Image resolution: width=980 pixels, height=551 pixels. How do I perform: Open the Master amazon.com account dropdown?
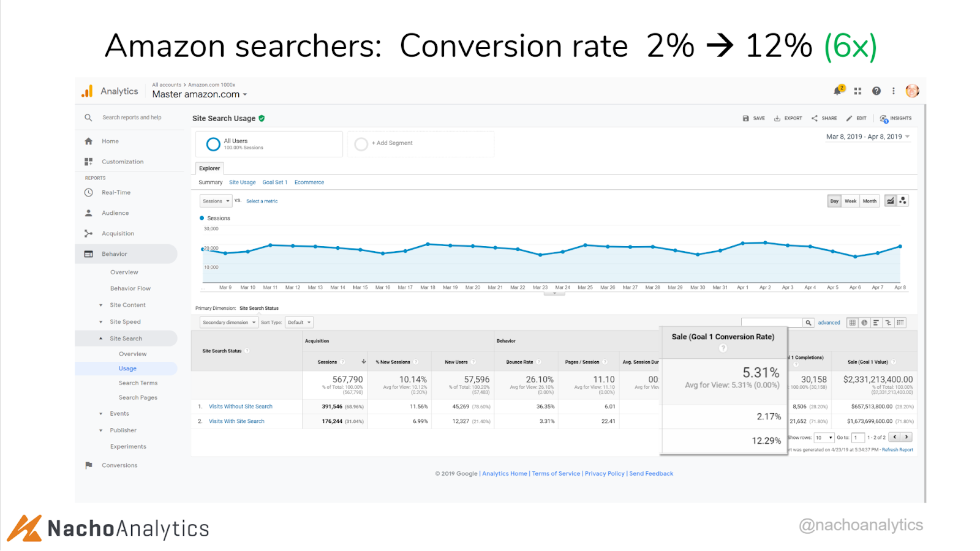pos(200,94)
